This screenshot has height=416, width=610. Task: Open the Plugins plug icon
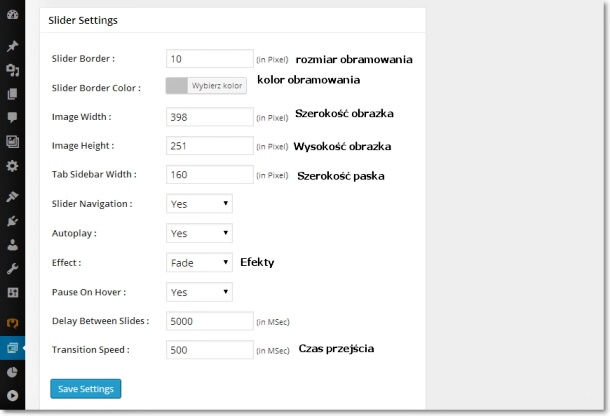click(x=12, y=221)
